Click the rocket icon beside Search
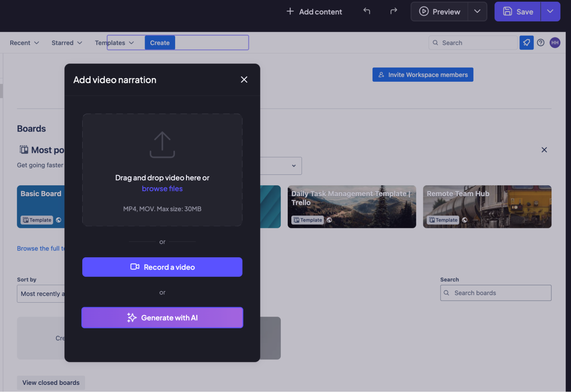571x392 pixels. (x=526, y=43)
